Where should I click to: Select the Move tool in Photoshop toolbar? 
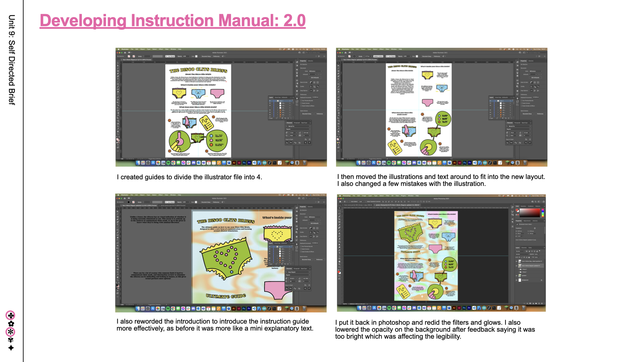point(339,208)
